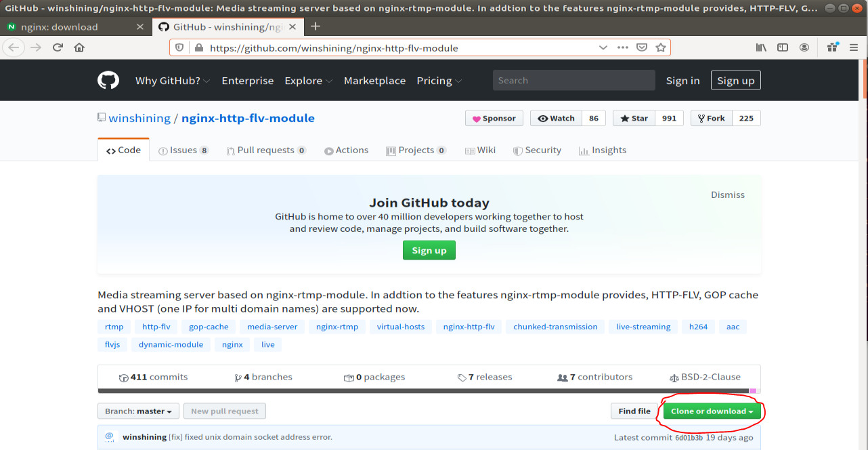Image resolution: width=868 pixels, height=450 pixels.
Task: Open the Branch: master dropdown
Action: coord(139,411)
